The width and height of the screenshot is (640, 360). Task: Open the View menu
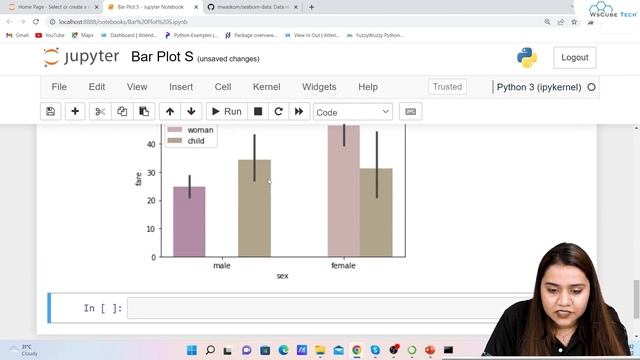coord(137,87)
